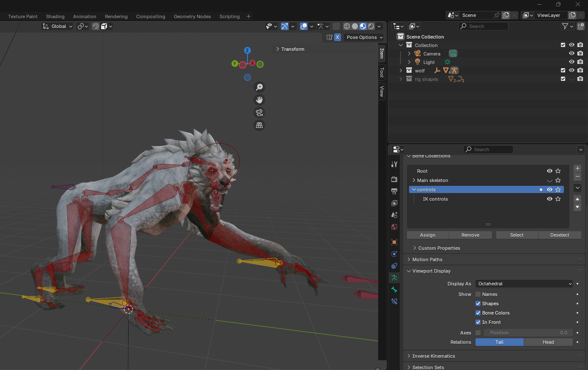Toggle visibility of IK controls bone collection
This screenshot has height=370, width=588.
(x=550, y=199)
